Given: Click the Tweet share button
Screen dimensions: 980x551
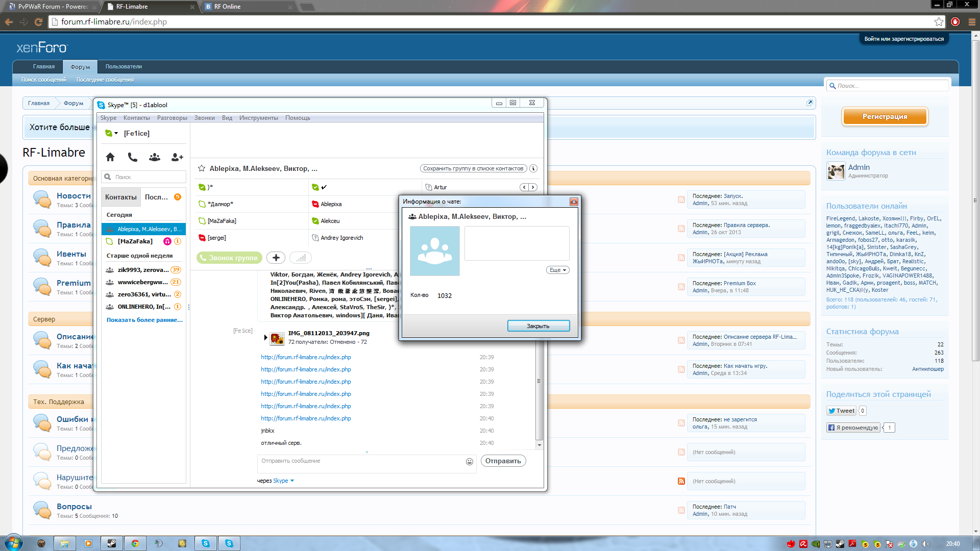Looking at the screenshot, I should pyautogui.click(x=841, y=411).
